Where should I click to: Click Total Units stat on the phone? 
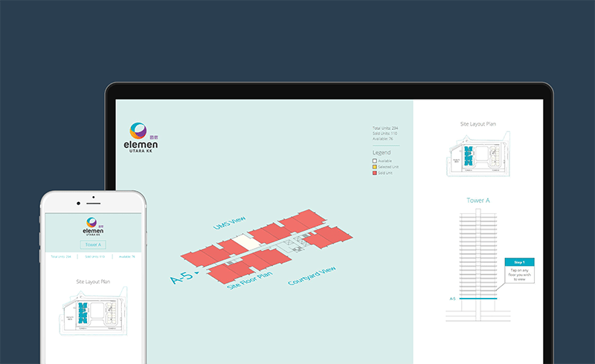[61, 256]
